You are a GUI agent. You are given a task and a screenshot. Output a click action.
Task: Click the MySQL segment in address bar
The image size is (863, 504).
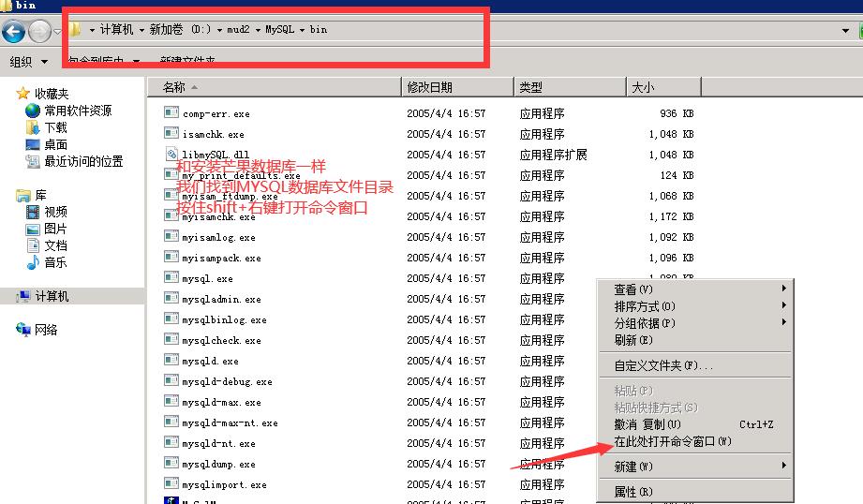(x=278, y=30)
